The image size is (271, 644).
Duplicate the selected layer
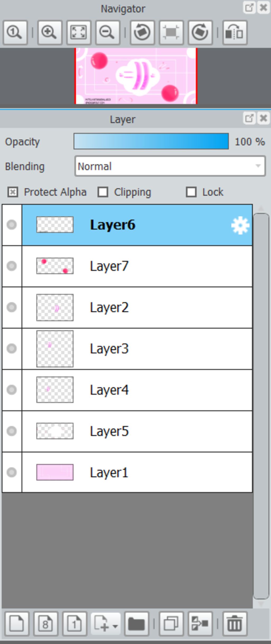171,624
